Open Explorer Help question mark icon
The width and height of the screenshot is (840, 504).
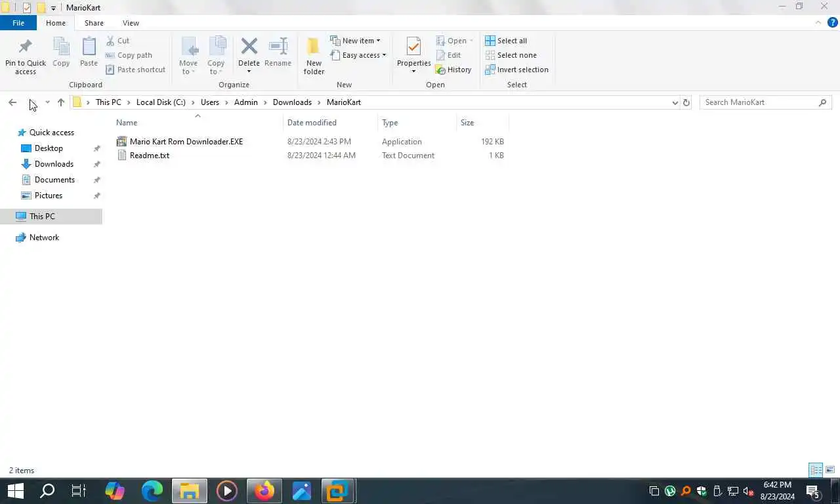point(832,22)
